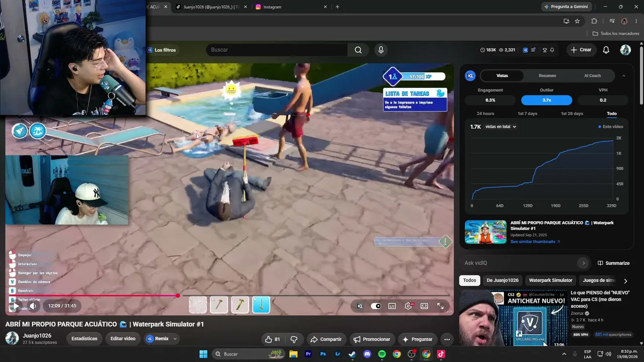Screen dimensions: 644x362
Task: Open Juanjo1026 channel avatar below video
Action: (12, 338)
